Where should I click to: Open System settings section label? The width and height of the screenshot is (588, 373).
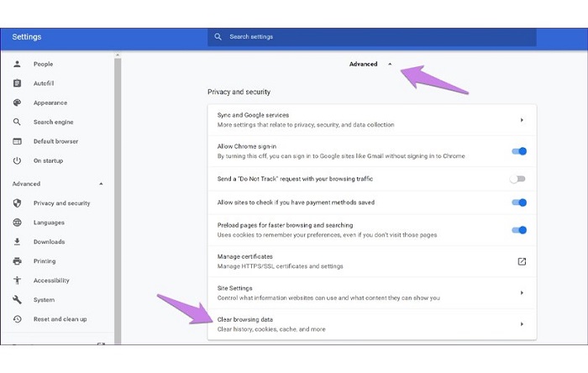coord(44,300)
